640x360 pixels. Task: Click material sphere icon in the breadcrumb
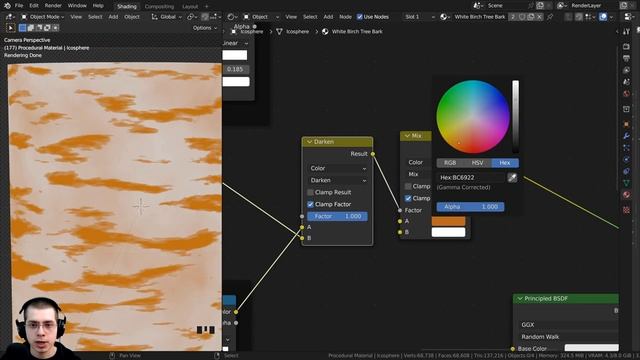[325, 31]
